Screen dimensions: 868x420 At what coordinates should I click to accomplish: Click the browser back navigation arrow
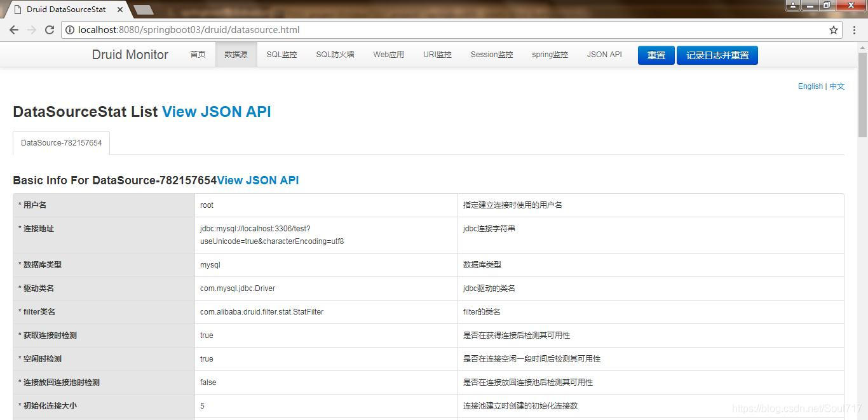coord(14,29)
